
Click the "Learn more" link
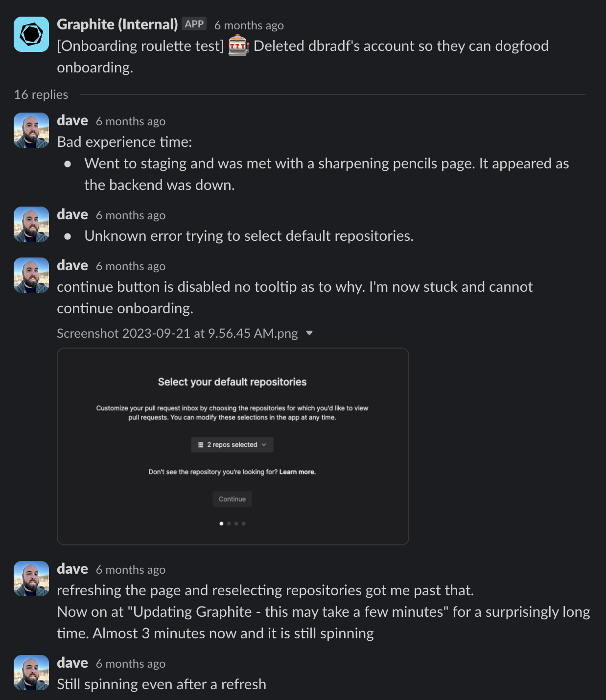pos(298,471)
